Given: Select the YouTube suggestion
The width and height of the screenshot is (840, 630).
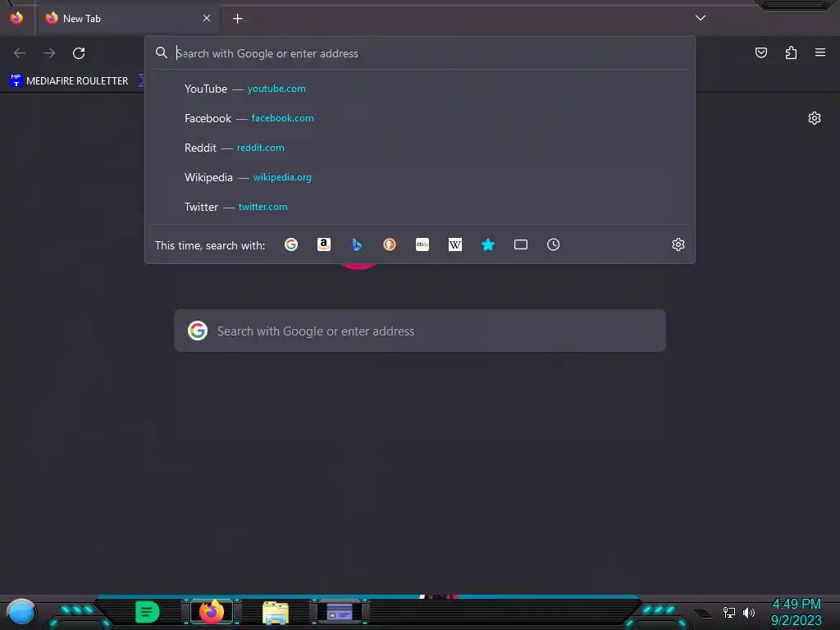Looking at the screenshot, I should (x=420, y=89).
